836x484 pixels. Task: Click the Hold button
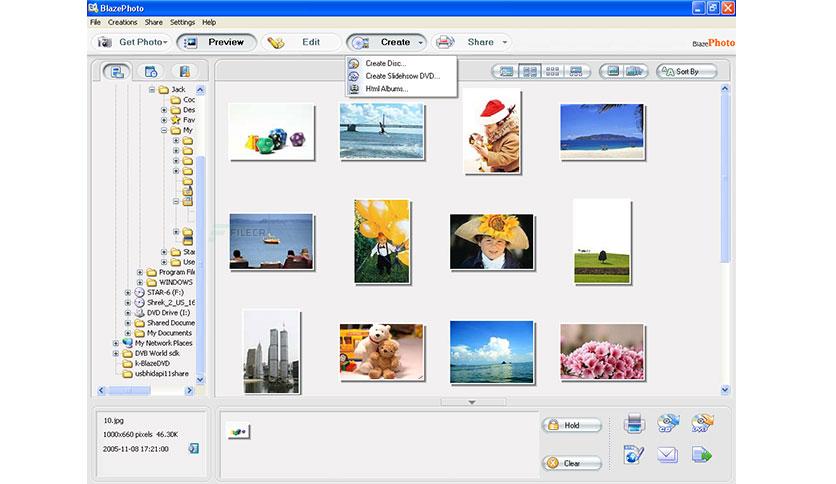572,425
